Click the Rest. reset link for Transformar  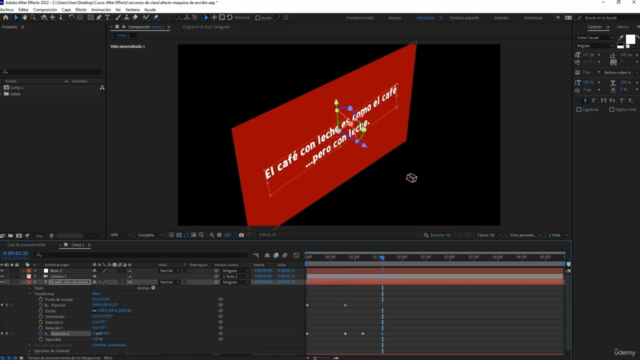point(96,293)
